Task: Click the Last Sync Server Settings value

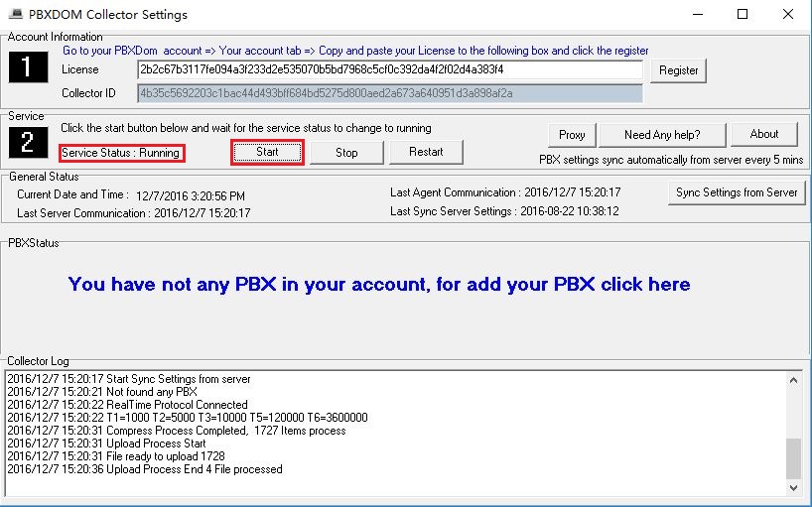Action: (x=570, y=211)
